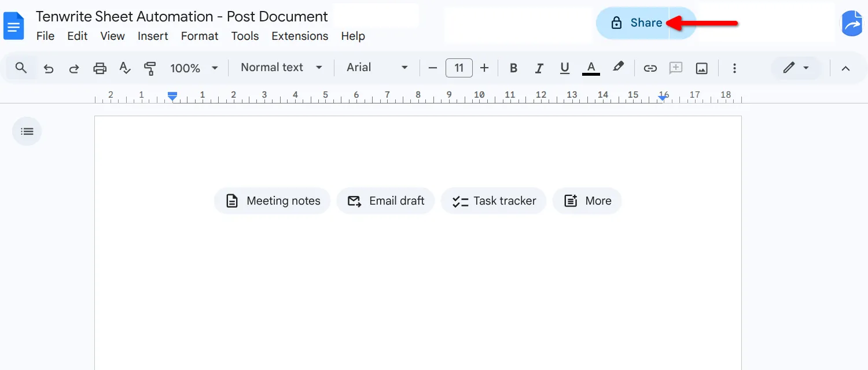Select the paint format tool
This screenshot has width=868, height=370.
point(150,68)
